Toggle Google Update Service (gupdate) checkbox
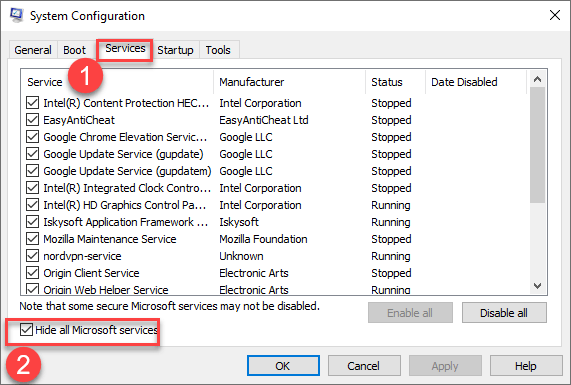571x385 pixels. 32,154
